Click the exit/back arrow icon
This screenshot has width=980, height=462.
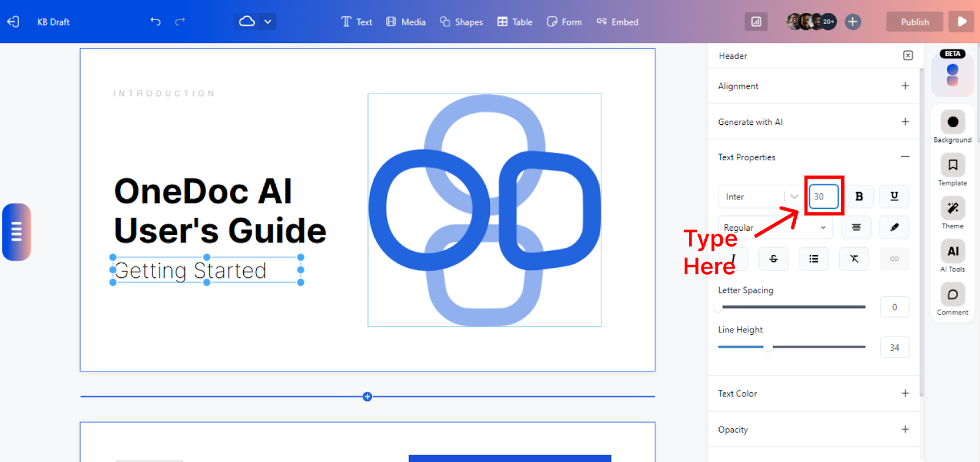pos(13,21)
